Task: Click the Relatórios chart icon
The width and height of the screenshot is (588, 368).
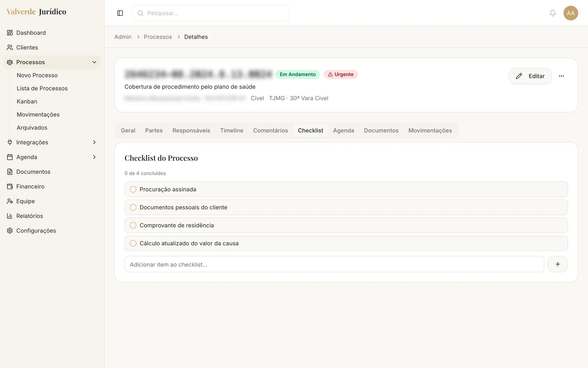Action: pos(10,216)
